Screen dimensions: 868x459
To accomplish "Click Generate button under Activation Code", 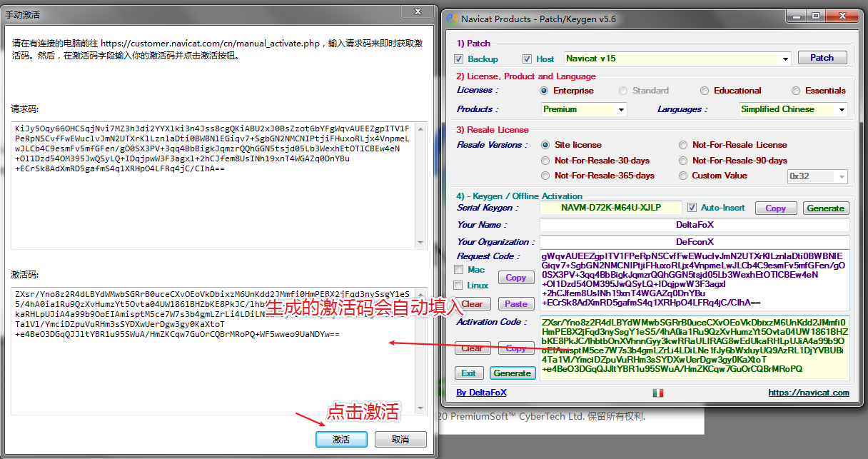I will (512, 373).
